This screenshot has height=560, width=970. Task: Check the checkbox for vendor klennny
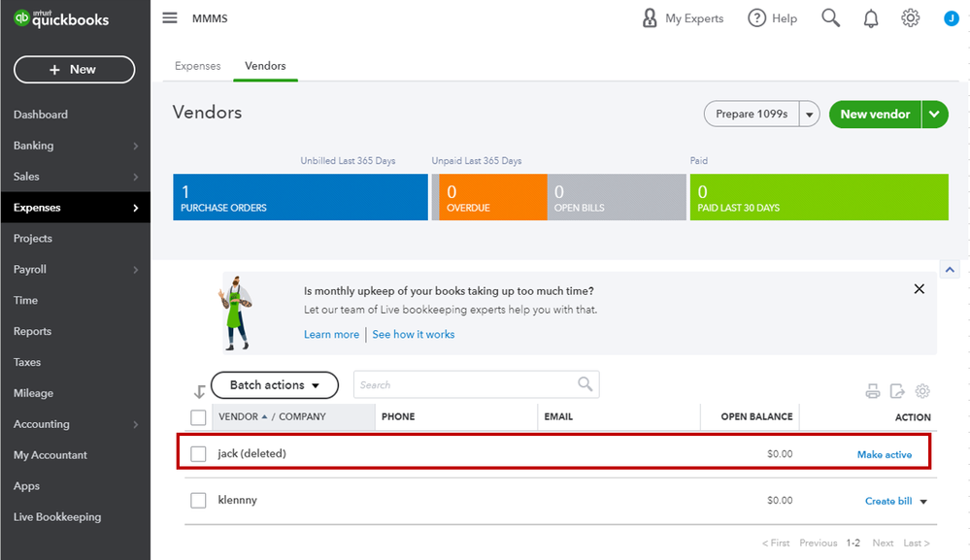click(198, 500)
